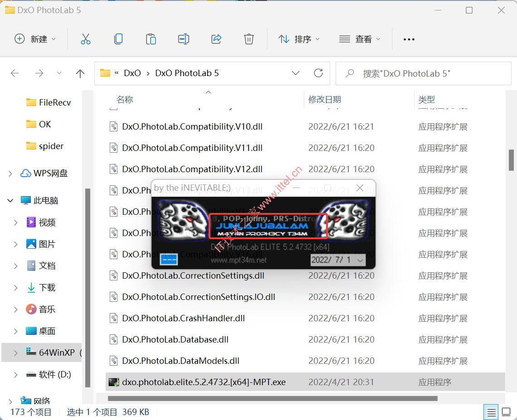The height and width of the screenshot is (420, 517).
Task: Select 此电脑 in the navigation pane
Action: tap(39, 200)
